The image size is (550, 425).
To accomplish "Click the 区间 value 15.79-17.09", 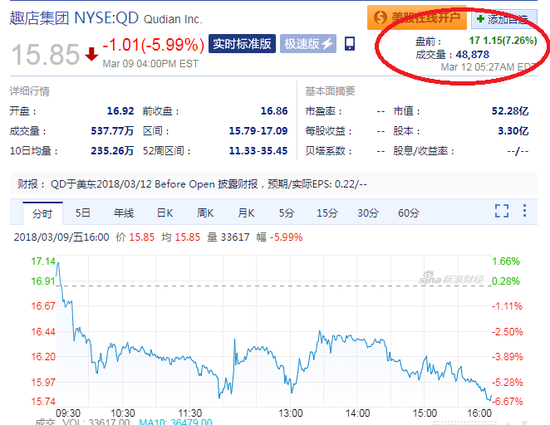I will pyautogui.click(x=258, y=131).
